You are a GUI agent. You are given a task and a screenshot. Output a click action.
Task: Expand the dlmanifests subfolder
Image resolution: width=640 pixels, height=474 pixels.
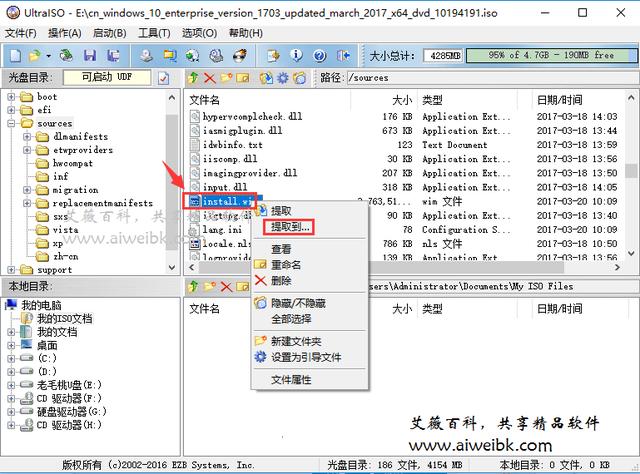point(27,137)
